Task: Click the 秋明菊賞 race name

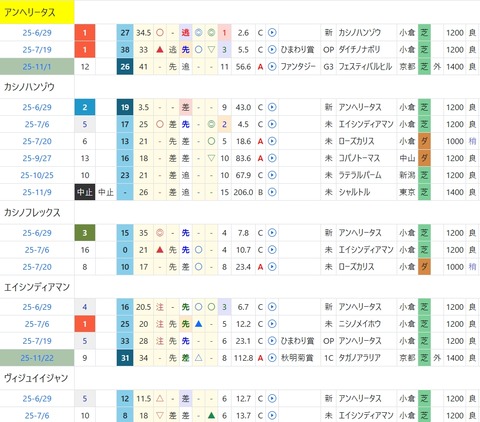Action: click(297, 358)
